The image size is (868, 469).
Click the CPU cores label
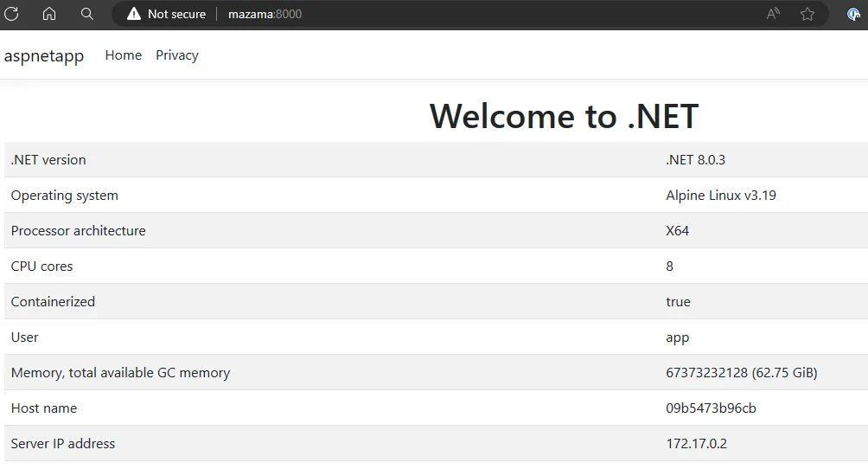click(41, 267)
